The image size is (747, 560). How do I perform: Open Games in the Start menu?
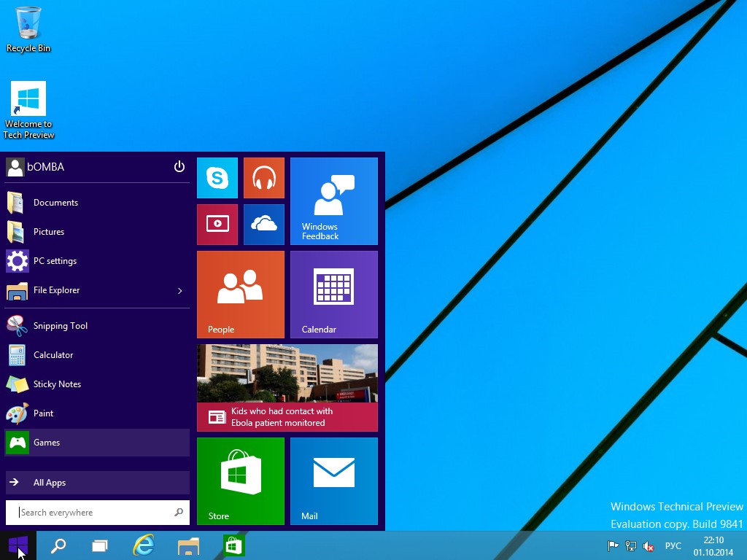[97, 443]
